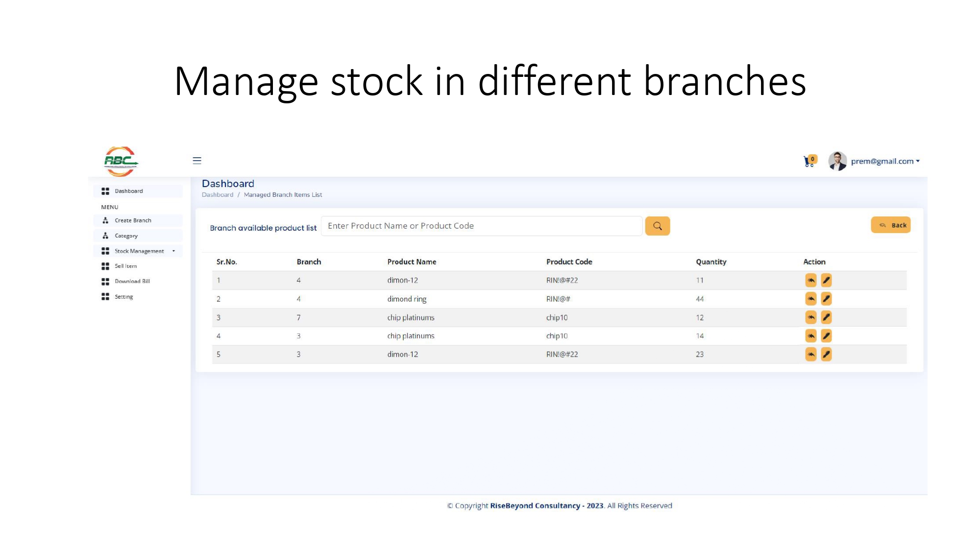Click the transfer arrow icon for row 4
This screenshot has width=980, height=551.
coord(811,336)
